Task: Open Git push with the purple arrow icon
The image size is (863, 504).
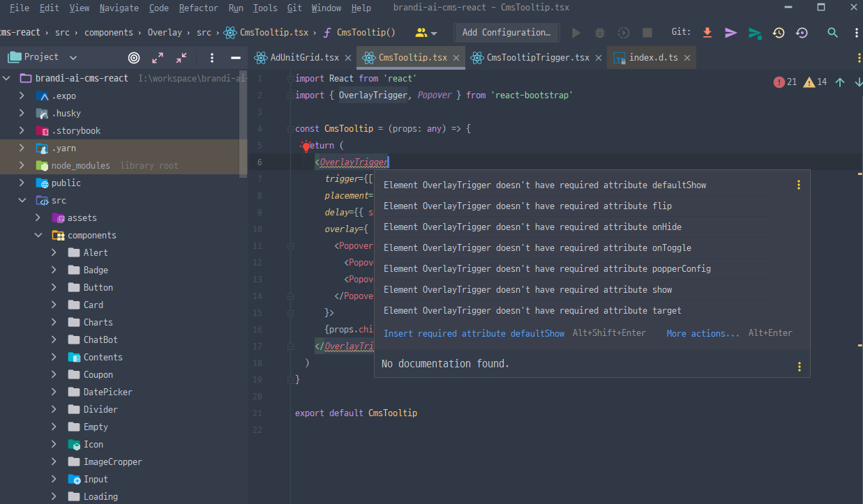Action: click(x=730, y=31)
